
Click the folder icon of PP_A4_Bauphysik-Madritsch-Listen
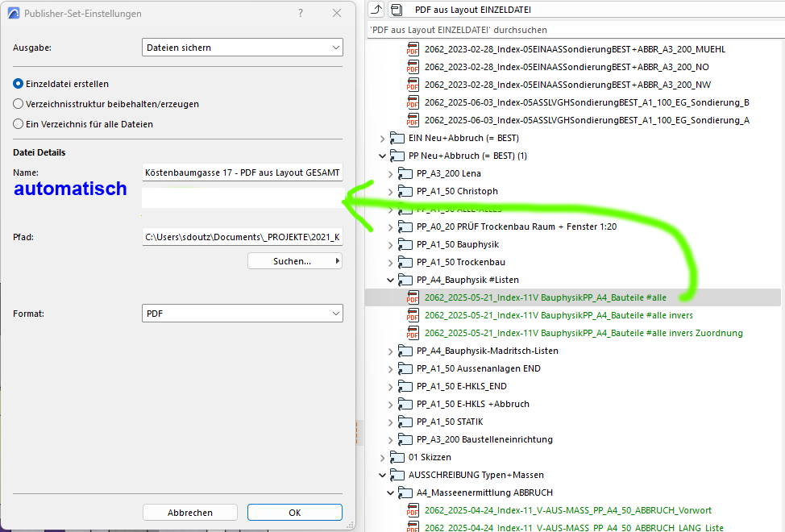(405, 351)
